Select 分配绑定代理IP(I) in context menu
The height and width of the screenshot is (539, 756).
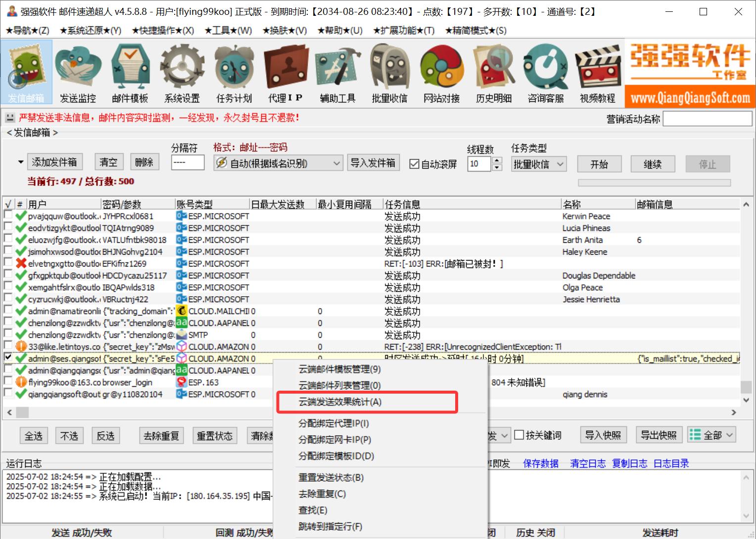coord(333,423)
